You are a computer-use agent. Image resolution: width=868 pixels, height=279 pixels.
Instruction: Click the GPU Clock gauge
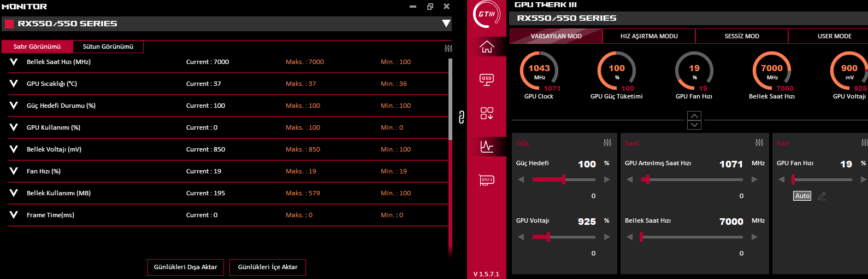(x=539, y=71)
